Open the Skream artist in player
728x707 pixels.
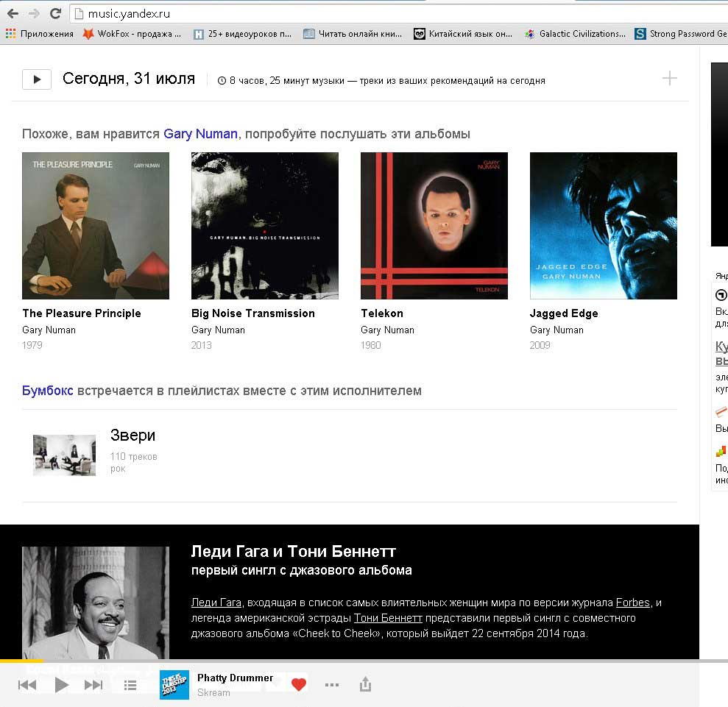click(x=213, y=692)
